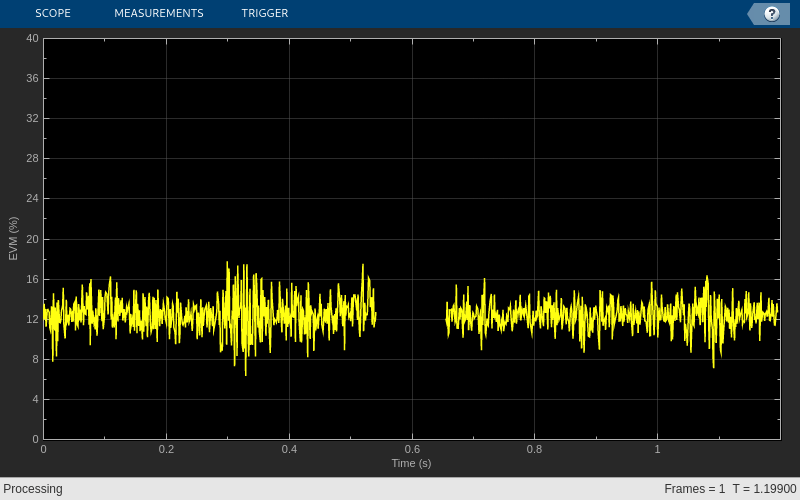
Task: Click the 'Time (s)' x-axis label
Action: tap(411, 463)
